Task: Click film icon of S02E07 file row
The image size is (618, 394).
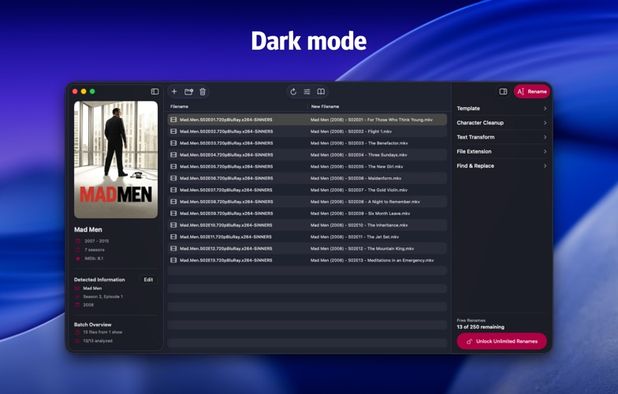Action: (x=173, y=190)
